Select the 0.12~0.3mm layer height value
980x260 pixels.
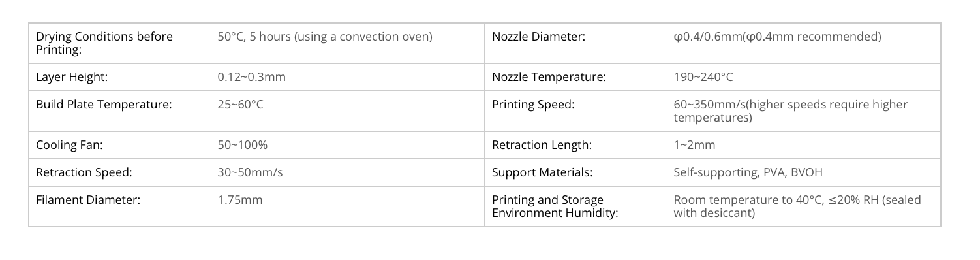tap(251, 77)
